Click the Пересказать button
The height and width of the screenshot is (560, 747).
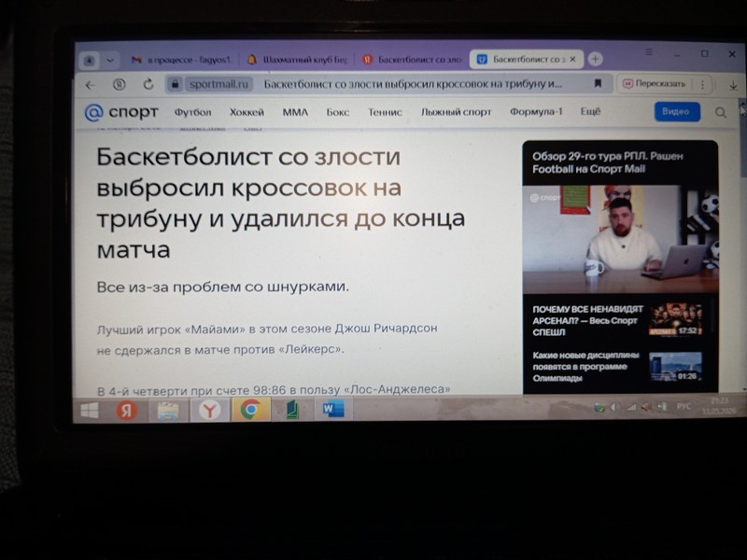(655, 84)
